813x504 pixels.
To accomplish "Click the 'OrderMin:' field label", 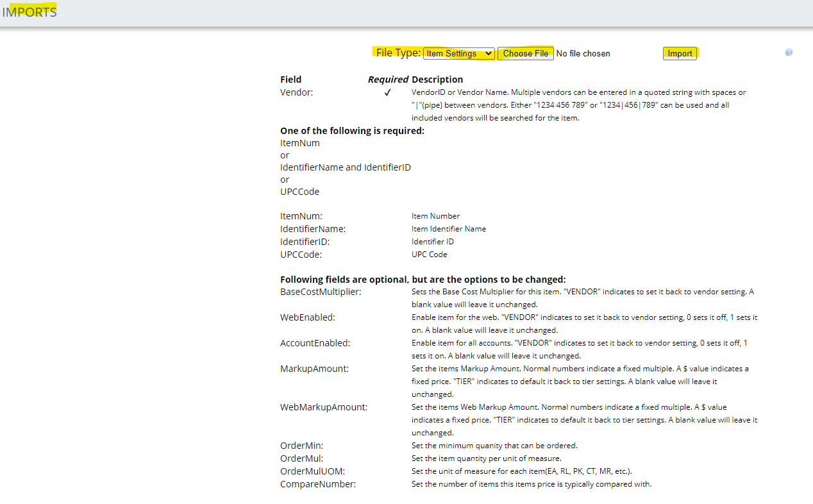I will coord(302,446).
